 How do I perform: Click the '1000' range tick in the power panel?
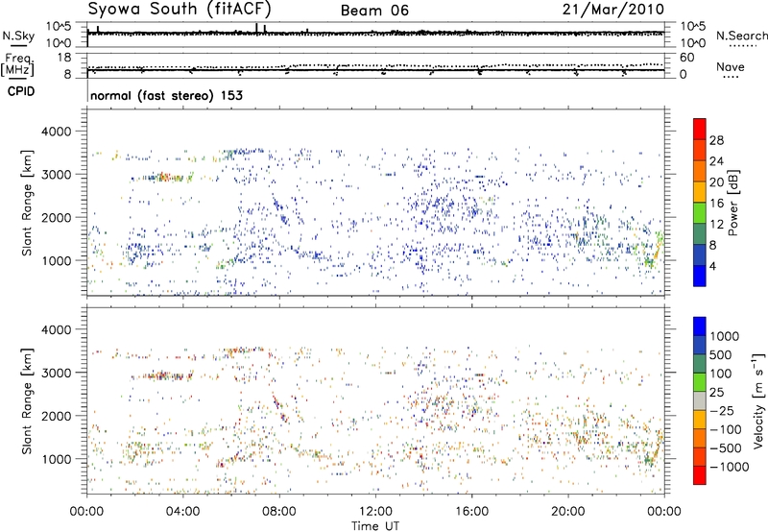click(x=56, y=261)
